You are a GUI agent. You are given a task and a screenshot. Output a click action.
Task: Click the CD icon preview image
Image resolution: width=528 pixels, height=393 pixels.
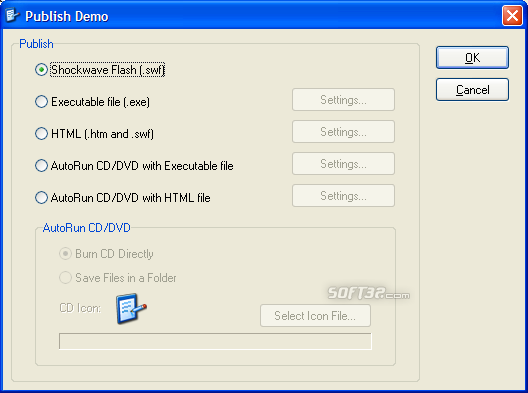coord(131,308)
